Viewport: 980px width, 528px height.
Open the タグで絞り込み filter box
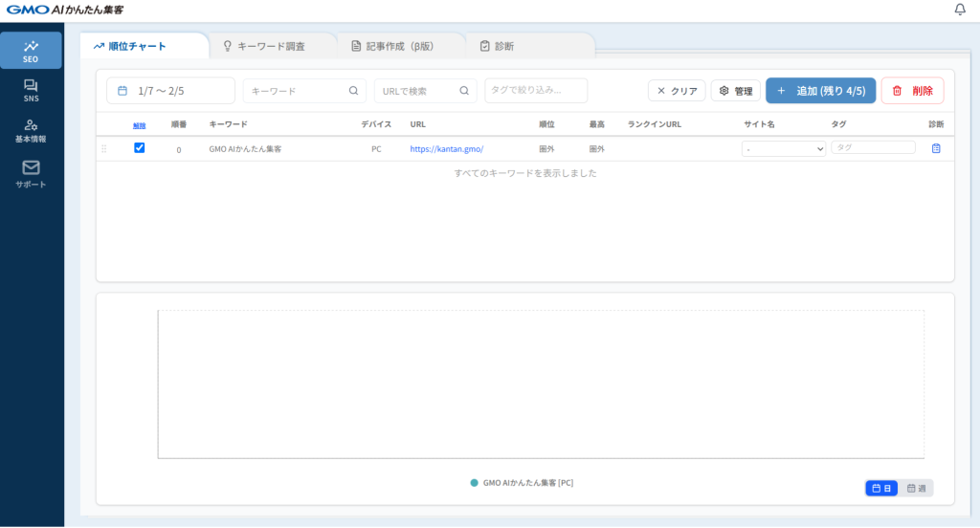[536, 91]
